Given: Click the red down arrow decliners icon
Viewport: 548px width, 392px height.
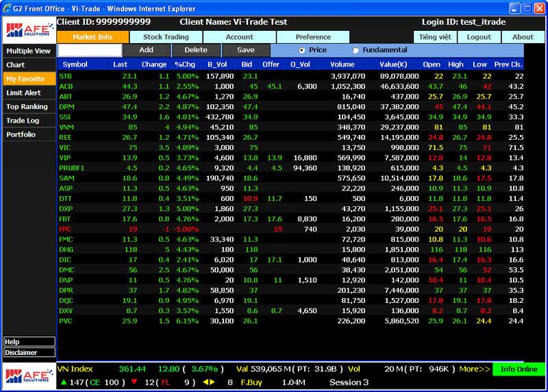Looking at the screenshot, I should [x=134, y=382].
